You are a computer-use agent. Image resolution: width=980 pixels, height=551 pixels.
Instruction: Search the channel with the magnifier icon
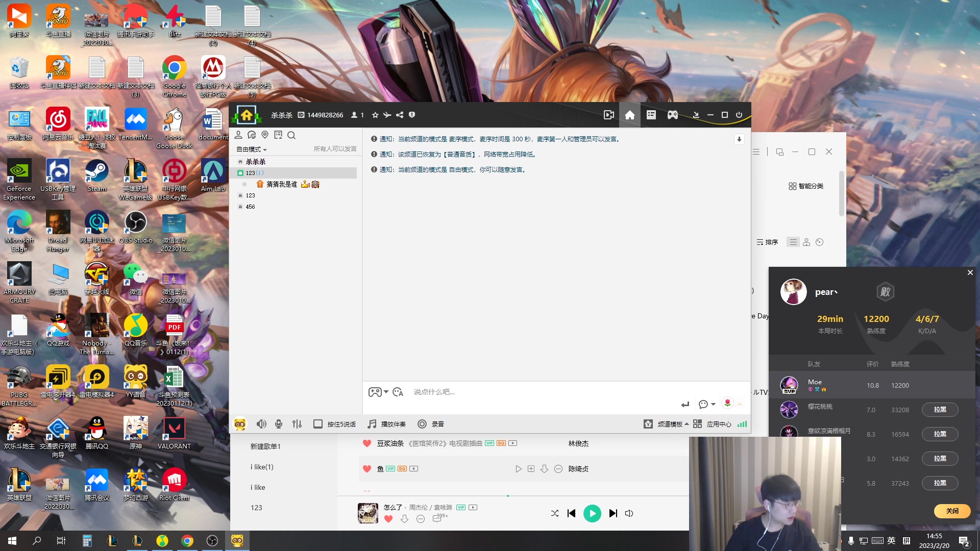click(291, 135)
